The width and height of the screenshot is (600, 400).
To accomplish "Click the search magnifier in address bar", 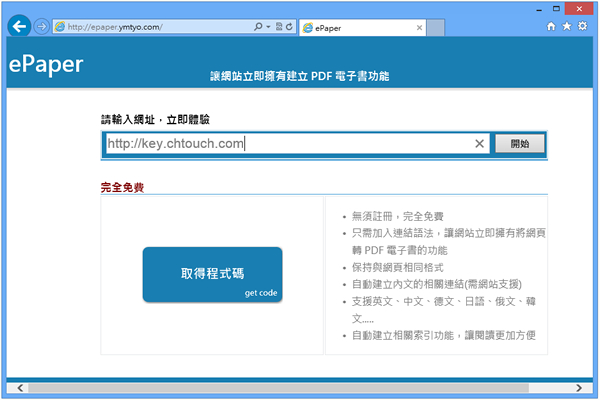I will tap(258, 26).
